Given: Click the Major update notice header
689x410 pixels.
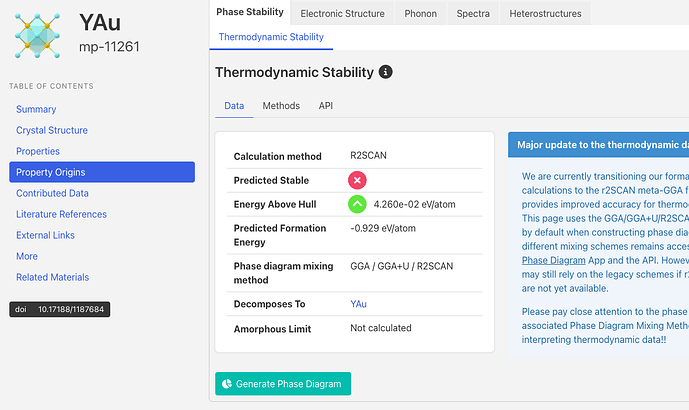Looking at the screenshot, I should (598, 145).
